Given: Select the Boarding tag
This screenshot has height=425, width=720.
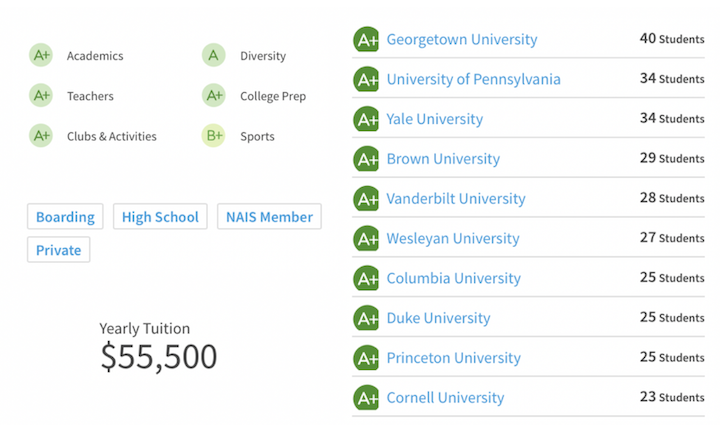Looking at the screenshot, I should click(x=65, y=217).
